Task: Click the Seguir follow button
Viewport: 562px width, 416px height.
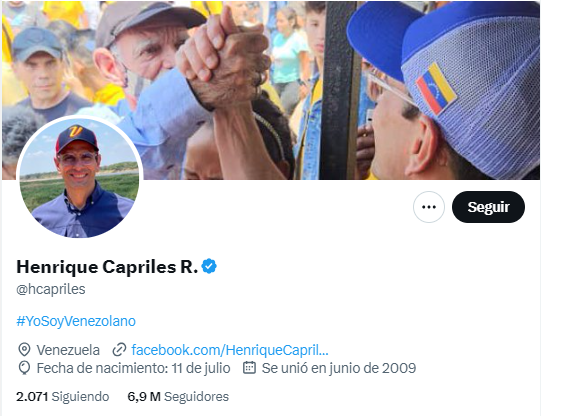Action: [x=488, y=207]
